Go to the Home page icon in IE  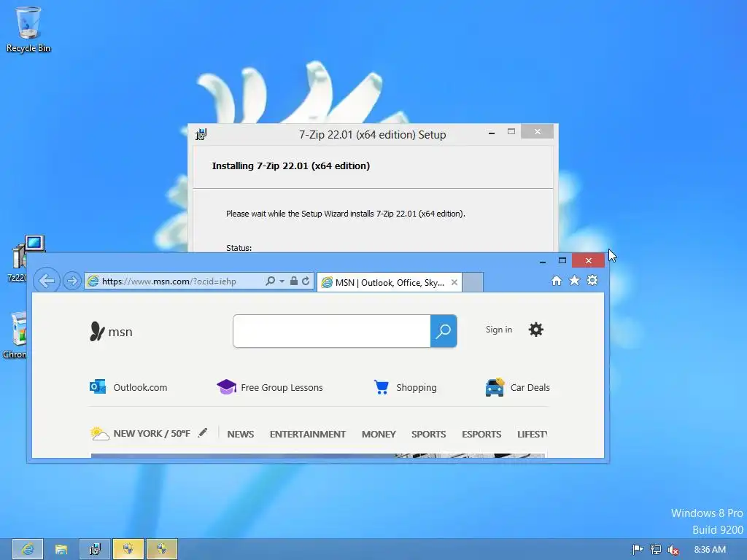coord(557,281)
